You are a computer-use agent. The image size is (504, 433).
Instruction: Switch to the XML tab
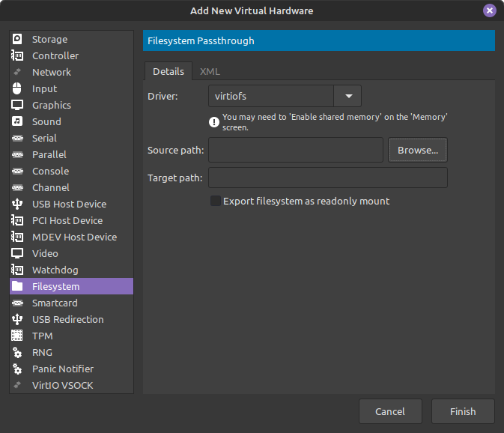tap(210, 71)
